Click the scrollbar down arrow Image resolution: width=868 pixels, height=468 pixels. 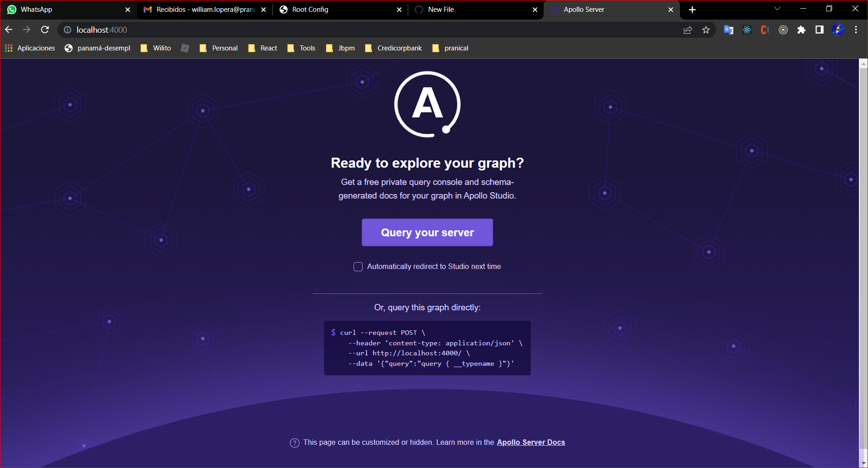[863, 463]
